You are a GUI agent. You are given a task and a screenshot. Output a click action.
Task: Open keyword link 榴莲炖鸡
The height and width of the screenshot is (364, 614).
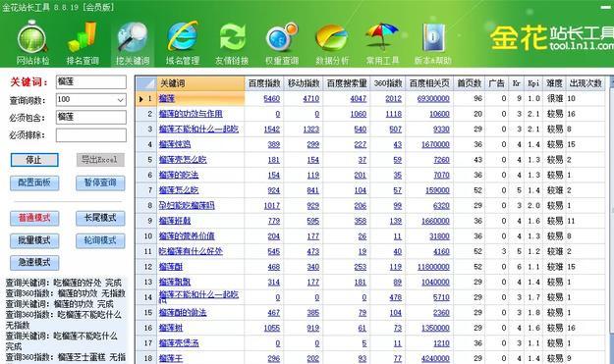click(175, 144)
